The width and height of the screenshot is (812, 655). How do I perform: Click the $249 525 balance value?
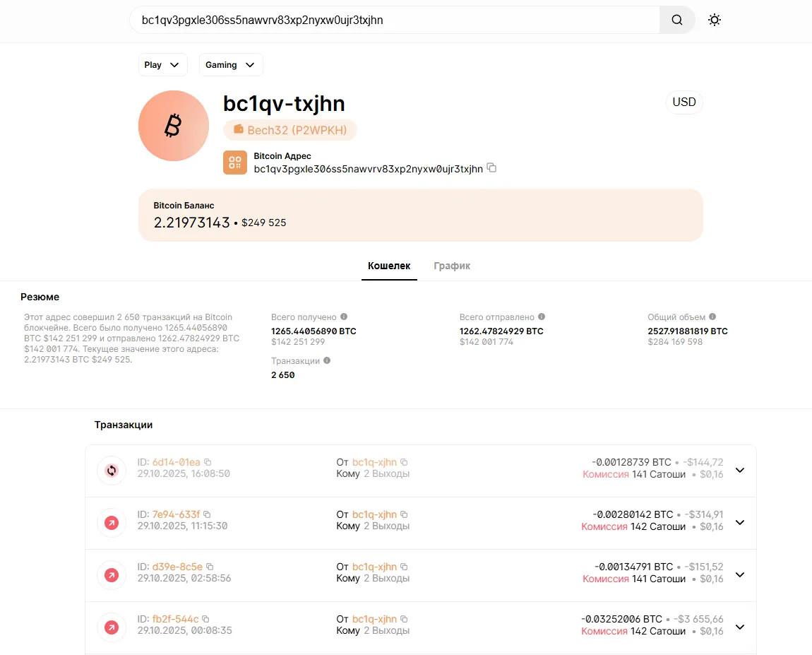263,223
